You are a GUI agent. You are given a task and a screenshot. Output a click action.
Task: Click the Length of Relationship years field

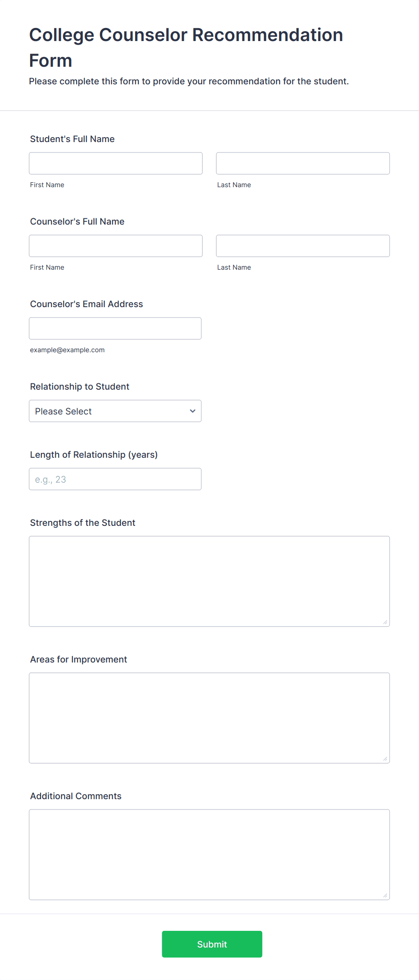coord(115,479)
